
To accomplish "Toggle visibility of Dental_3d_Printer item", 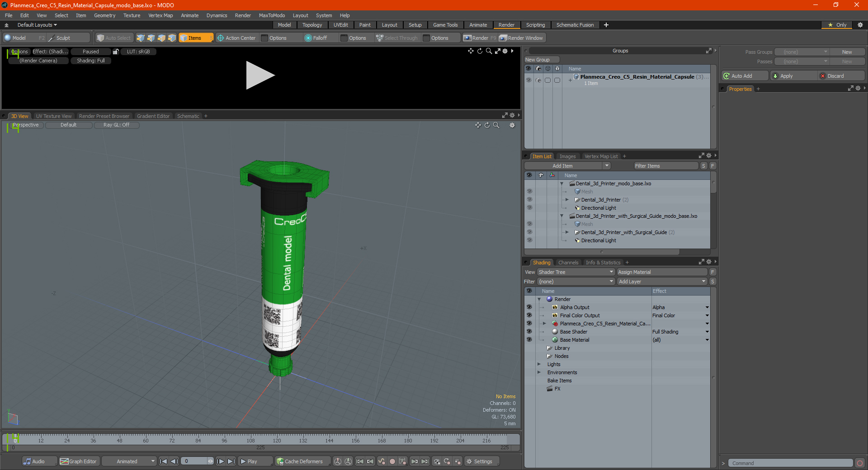I will (529, 200).
